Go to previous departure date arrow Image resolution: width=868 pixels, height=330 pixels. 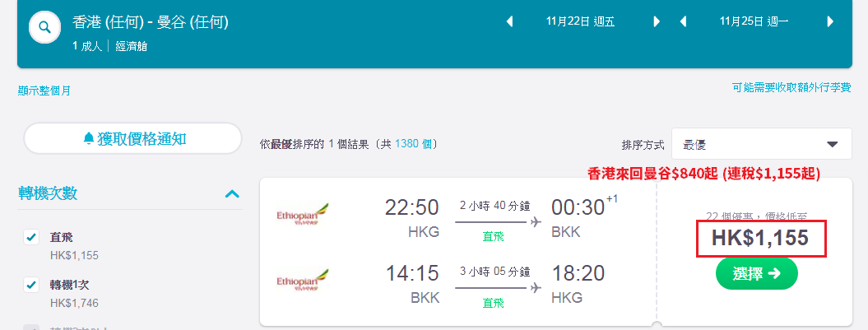510,21
